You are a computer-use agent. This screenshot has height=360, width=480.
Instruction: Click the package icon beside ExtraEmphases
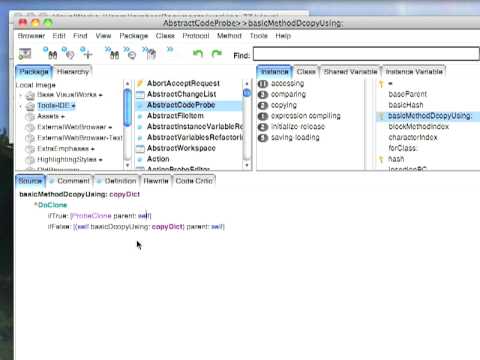[30, 149]
